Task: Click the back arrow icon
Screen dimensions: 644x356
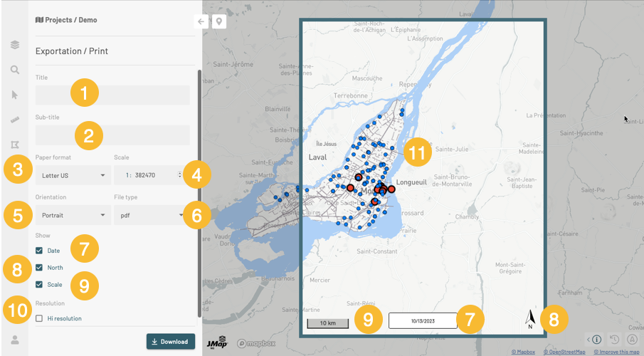Action: [201, 21]
